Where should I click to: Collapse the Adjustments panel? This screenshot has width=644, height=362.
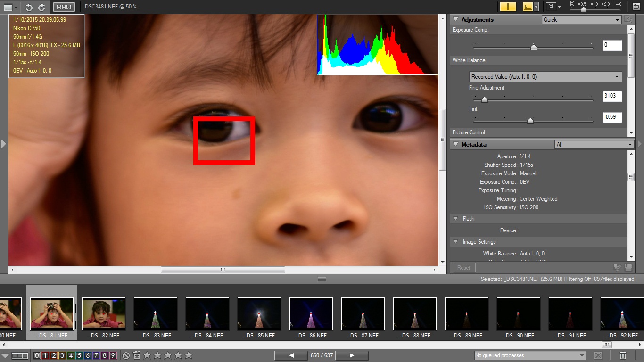455,20
